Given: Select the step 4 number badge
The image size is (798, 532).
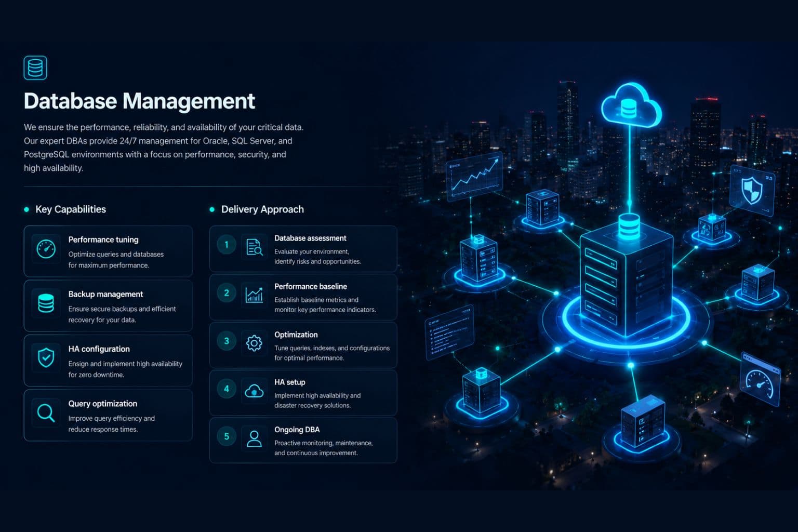Looking at the screenshot, I should click(227, 389).
